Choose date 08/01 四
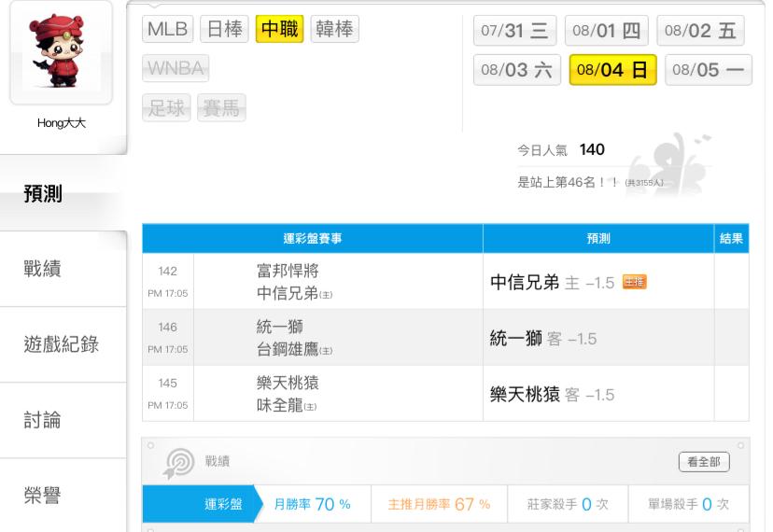 pos(607,31)
